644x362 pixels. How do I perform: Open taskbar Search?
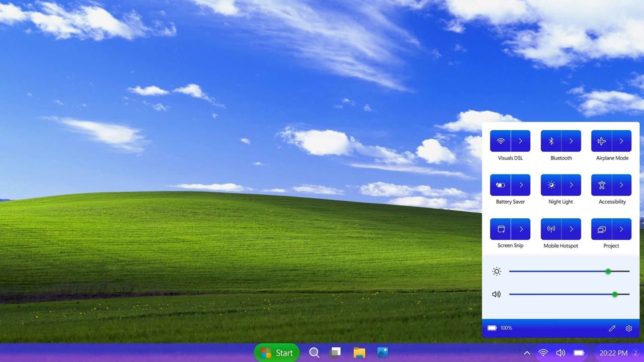pyautogui.click(x=314, y=353)
